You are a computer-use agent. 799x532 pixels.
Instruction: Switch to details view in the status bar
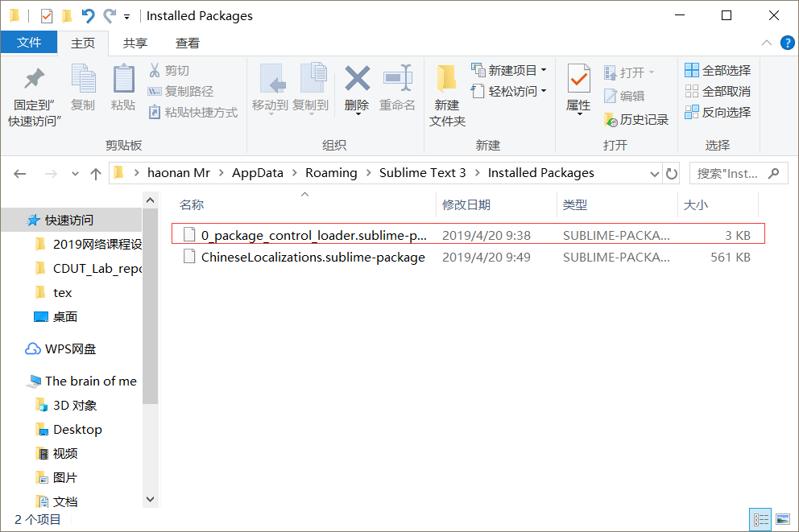tap(760, 518)
